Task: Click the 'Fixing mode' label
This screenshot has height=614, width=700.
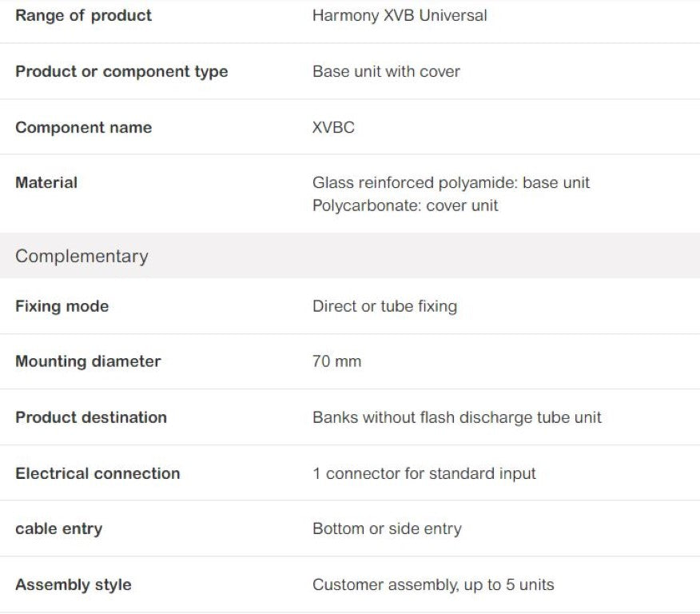Action: [x=62, y=306]
